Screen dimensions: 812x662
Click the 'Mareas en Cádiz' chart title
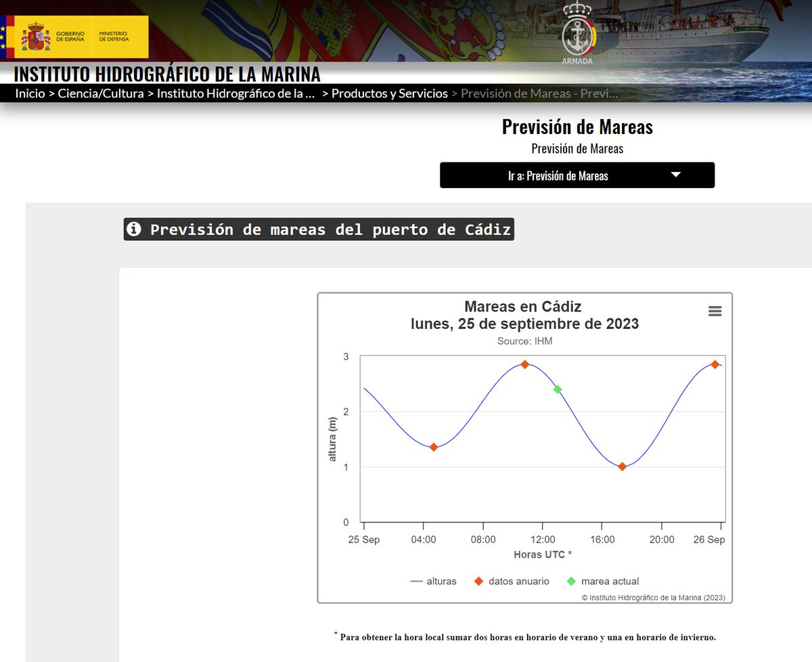(523, 307)
